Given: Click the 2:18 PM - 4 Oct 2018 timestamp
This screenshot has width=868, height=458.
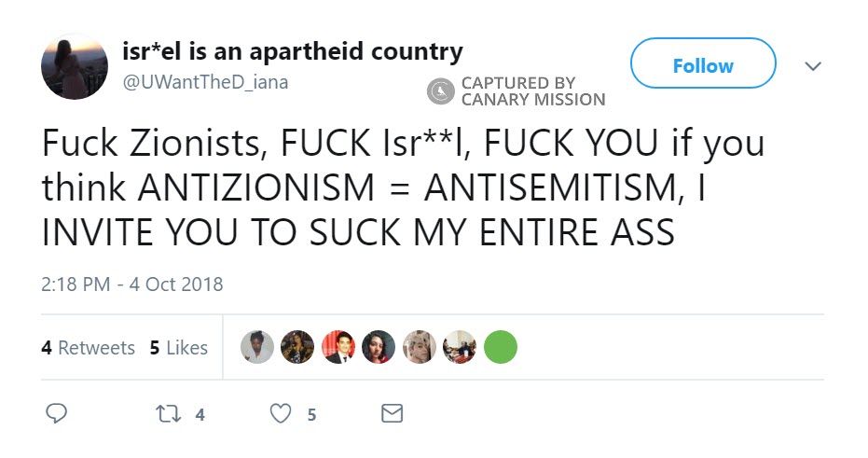Looking at the screenshot, I should click(132, 284).
